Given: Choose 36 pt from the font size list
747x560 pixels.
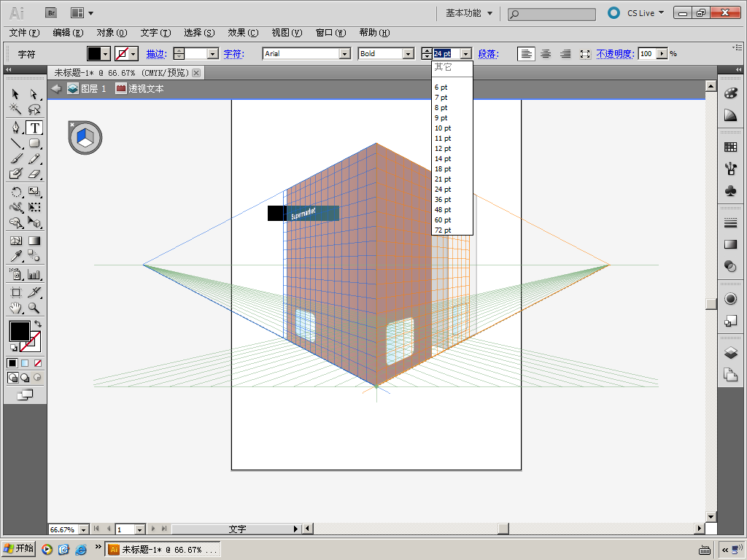Looking at the screenshot, I should pyautogui.click(x=443, y=200).
